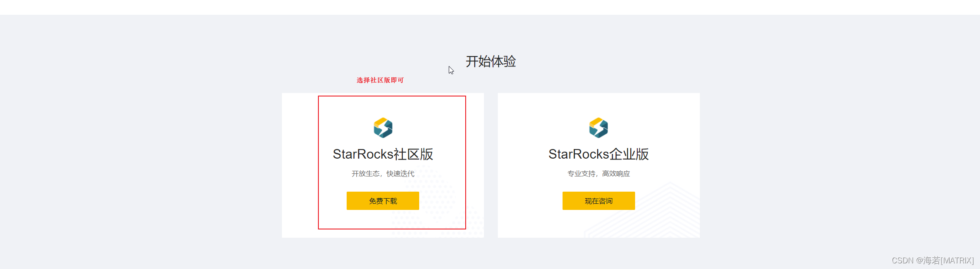
Task: Click the CSDN watermark text
Action: pos(903,260)
